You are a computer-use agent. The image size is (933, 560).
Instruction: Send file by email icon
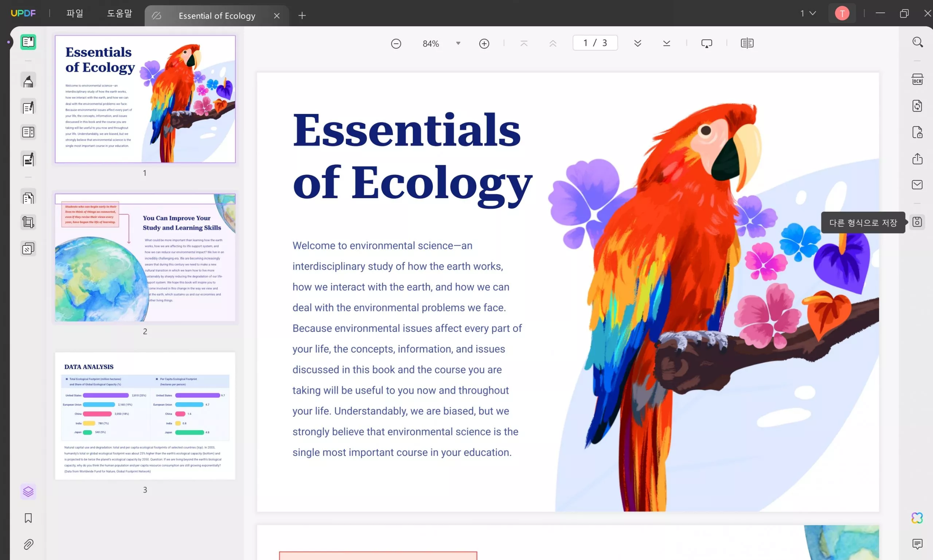point(918,184)
